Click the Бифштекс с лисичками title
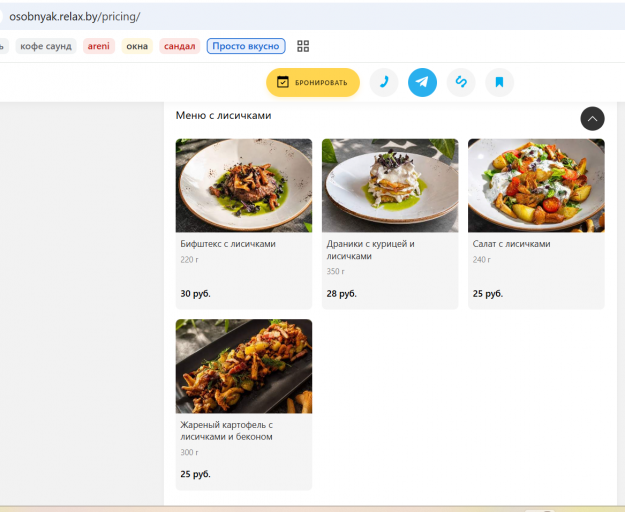 coord(228,244)
